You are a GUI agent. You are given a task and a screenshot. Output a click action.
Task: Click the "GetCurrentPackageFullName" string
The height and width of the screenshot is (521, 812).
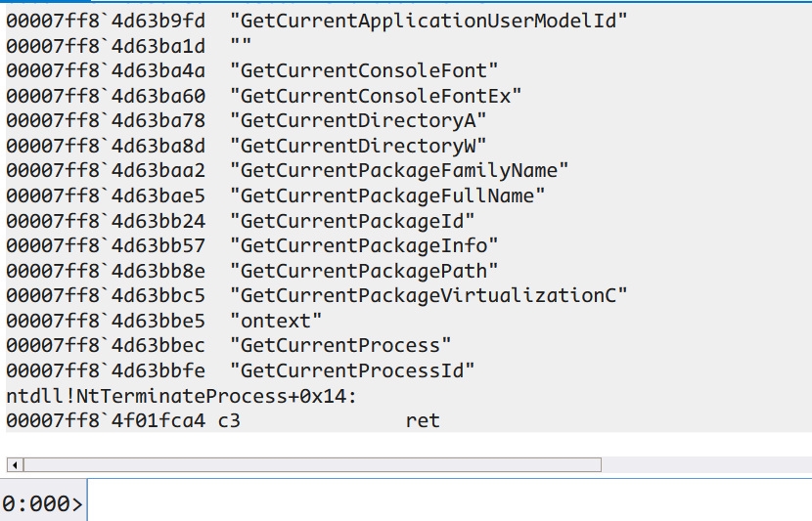tap(387, 195)
